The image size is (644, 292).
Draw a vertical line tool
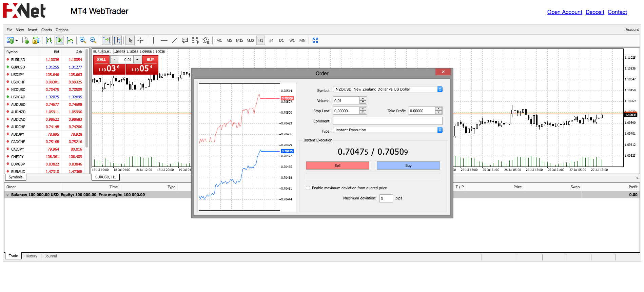[x=154, y=40]
